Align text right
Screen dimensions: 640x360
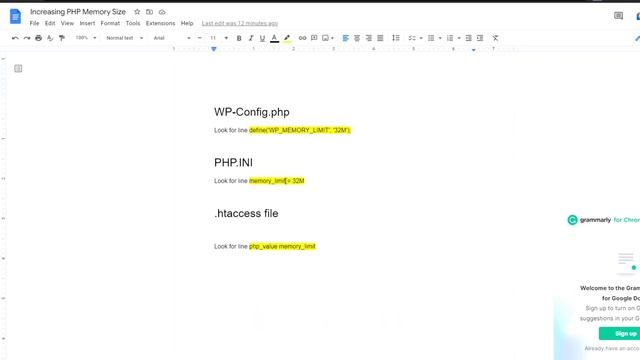pos(369,38)
